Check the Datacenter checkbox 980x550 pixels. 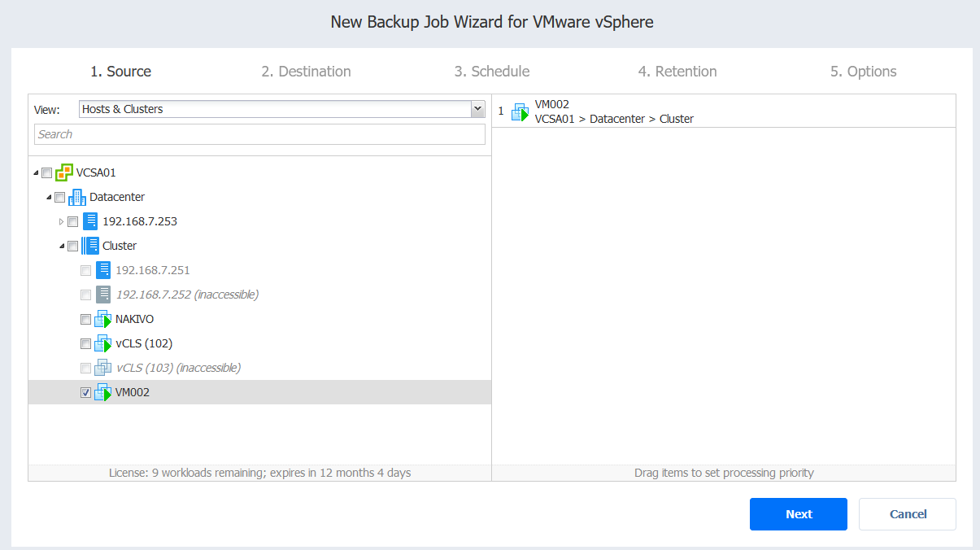point(59,198)
